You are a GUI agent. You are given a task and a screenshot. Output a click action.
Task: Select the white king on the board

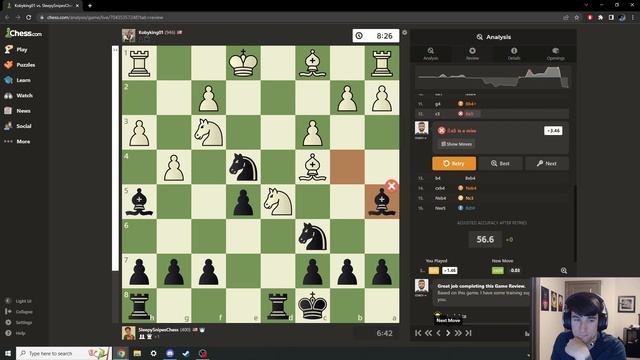243,63
